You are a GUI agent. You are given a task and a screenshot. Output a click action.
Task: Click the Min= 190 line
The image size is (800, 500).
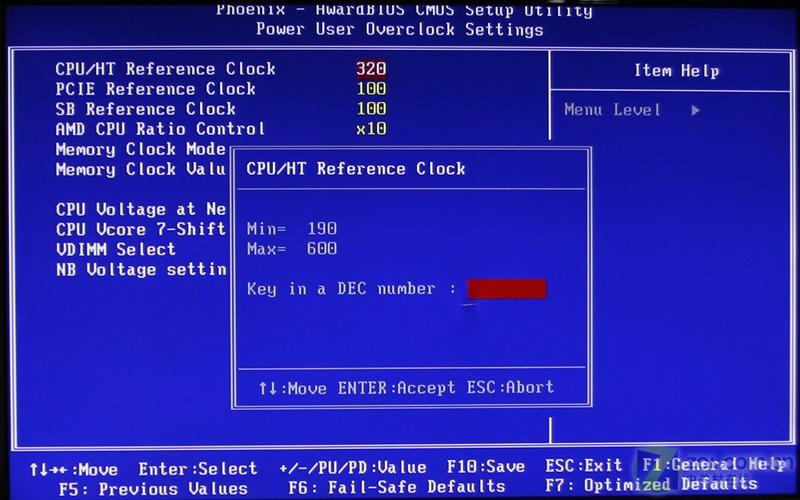(291, 229)
